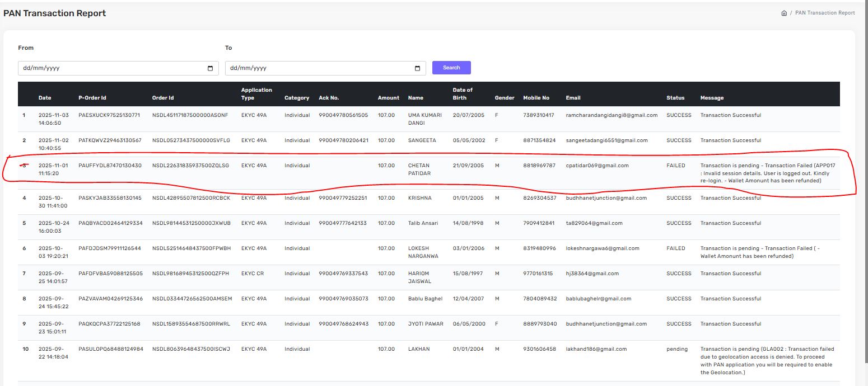Click the Date column header
Viewport: 868px width, 386px height.
[x=45, y=98]
